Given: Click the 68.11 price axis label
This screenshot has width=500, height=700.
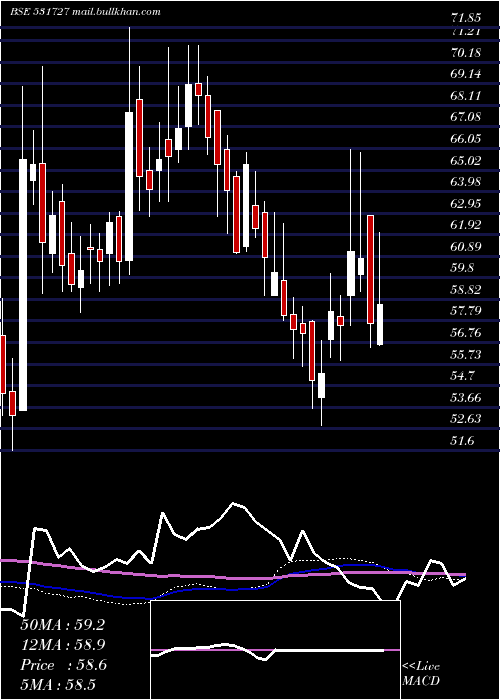Looking at the screenshot, I should click(x=466, y=96).
